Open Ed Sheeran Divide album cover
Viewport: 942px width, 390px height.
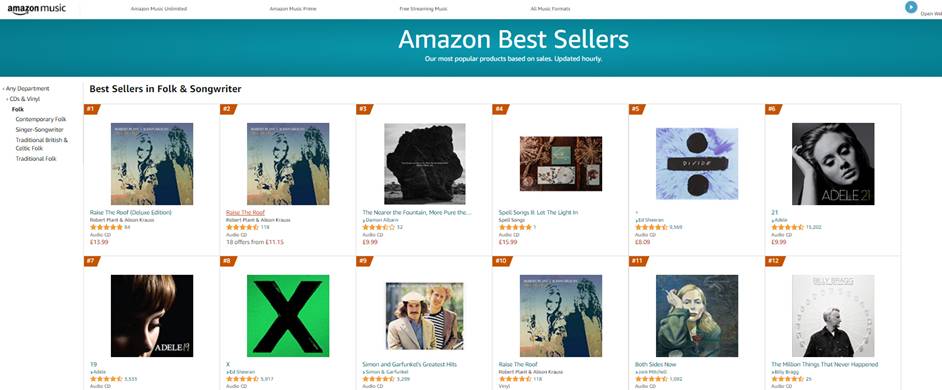(697, 164)
